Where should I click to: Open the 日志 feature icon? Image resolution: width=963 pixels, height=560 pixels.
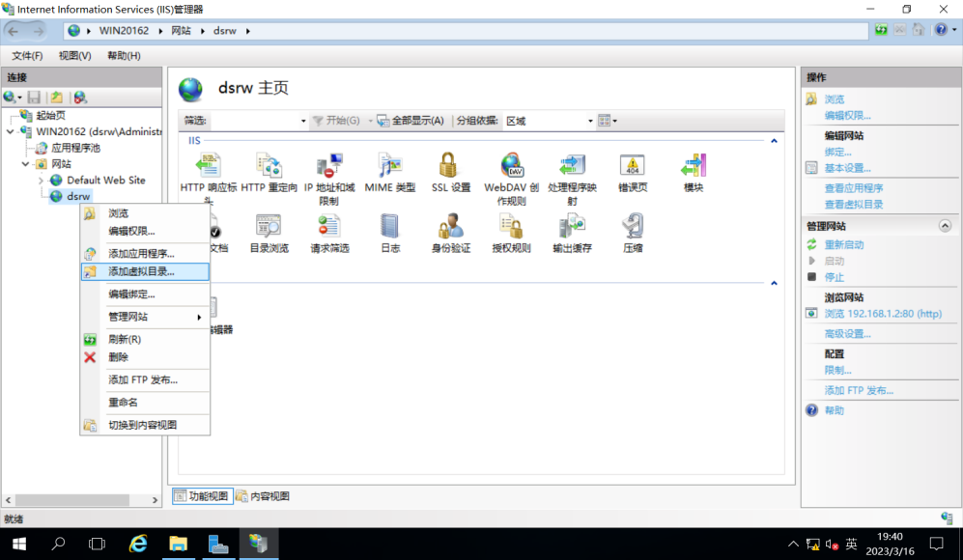pyautogui.click(x=390, y=226)
